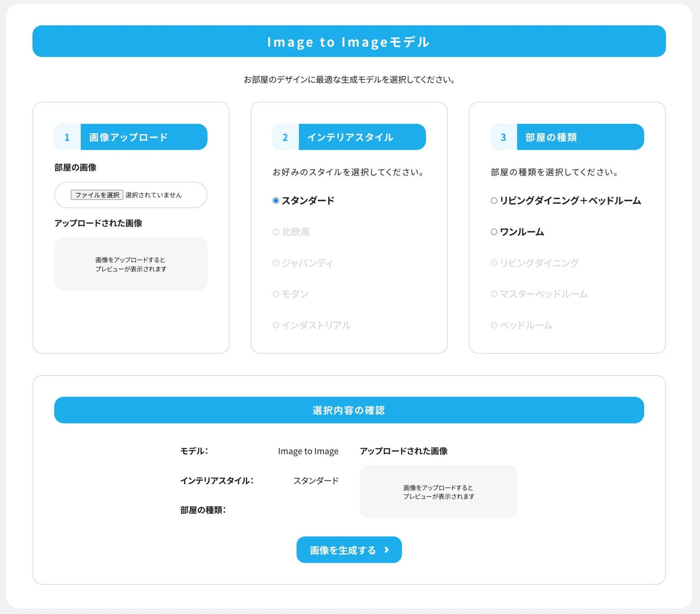Choose the ベッドルーム room type
Screen dimensions: 700x614
pos(494,325)
